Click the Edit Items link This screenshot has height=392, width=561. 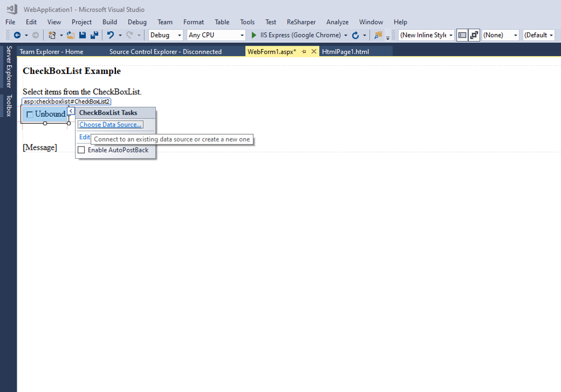(x=84, y=137)
